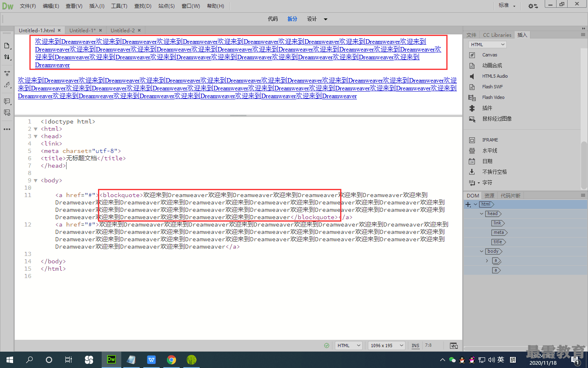Switch to 代码 code view
The image size is (588, 368).
(x=273, y=19)
